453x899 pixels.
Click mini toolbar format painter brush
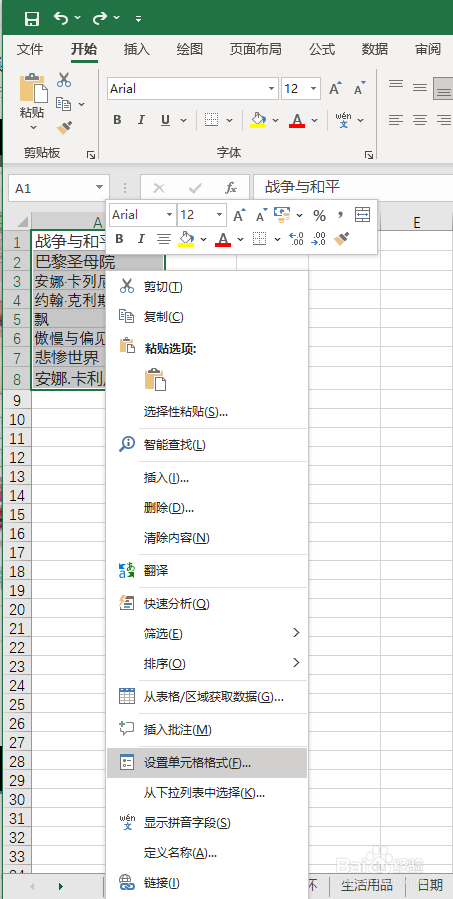click(x=342, y=239)
